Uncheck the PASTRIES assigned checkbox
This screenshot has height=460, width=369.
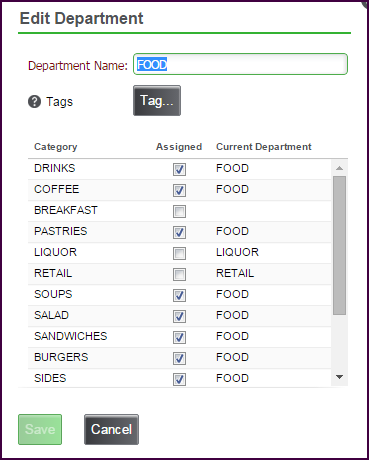point(179,232)
